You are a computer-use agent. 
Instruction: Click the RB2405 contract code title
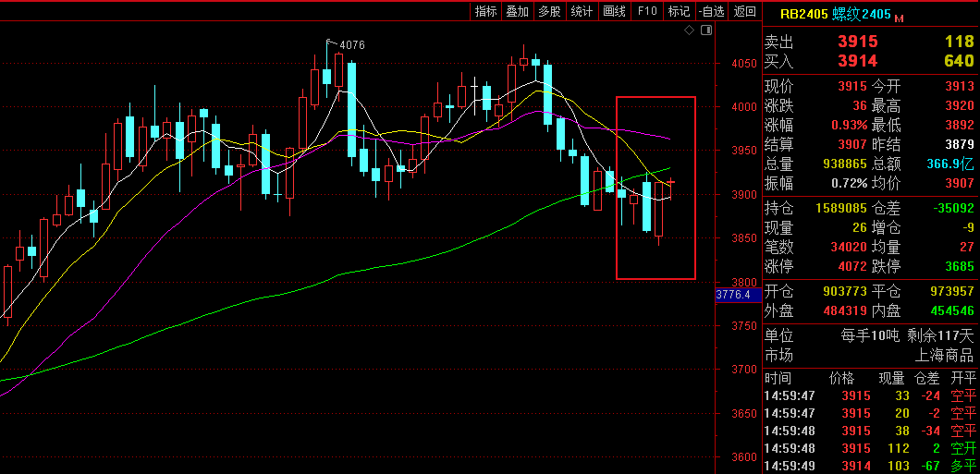[x=803, y=14]
